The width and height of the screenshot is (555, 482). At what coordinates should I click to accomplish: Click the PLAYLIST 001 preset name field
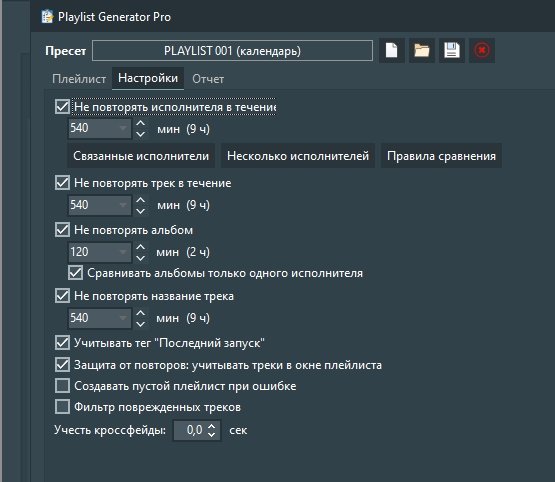[232, 51]
